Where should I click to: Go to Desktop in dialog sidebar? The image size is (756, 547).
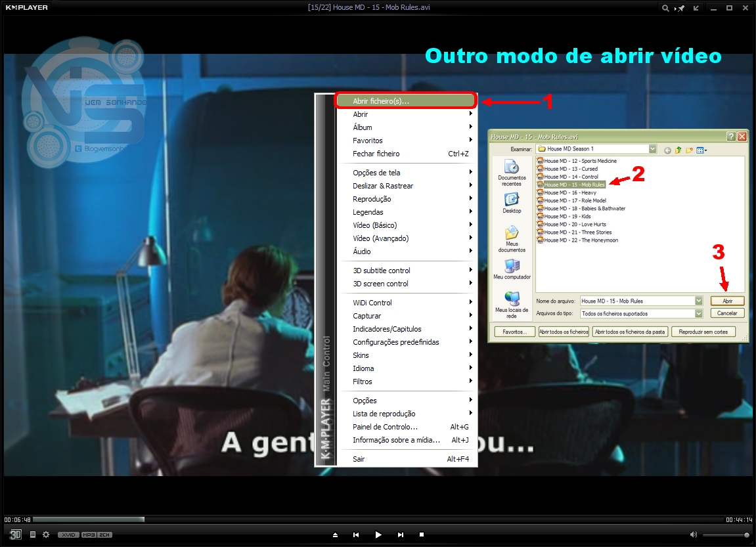tap(512, 203)
